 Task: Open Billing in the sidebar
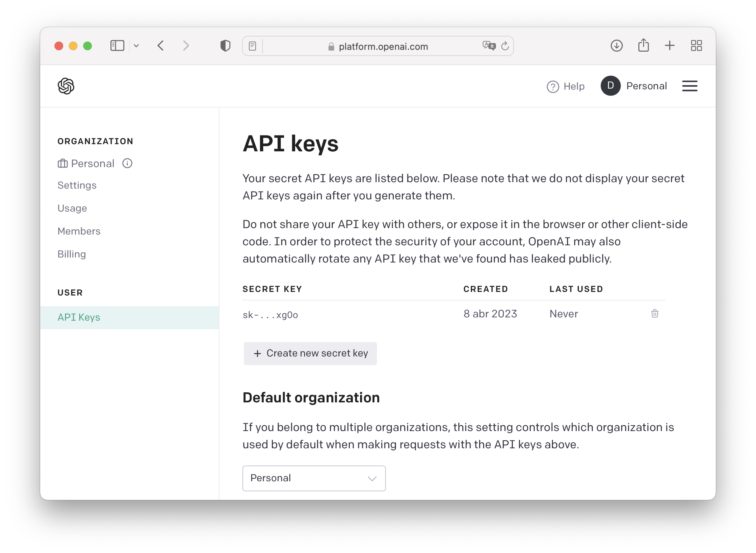(72, 254)
